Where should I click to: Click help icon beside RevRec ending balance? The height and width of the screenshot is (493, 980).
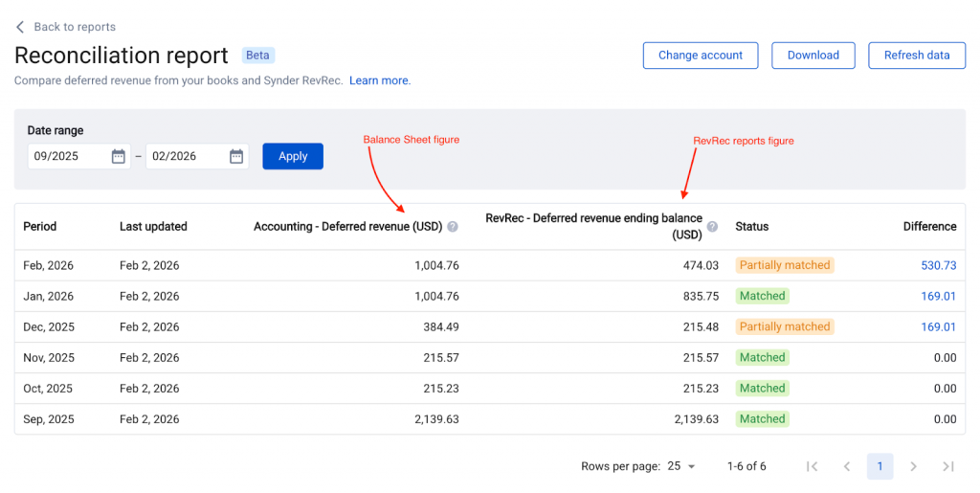click(712, 227)
